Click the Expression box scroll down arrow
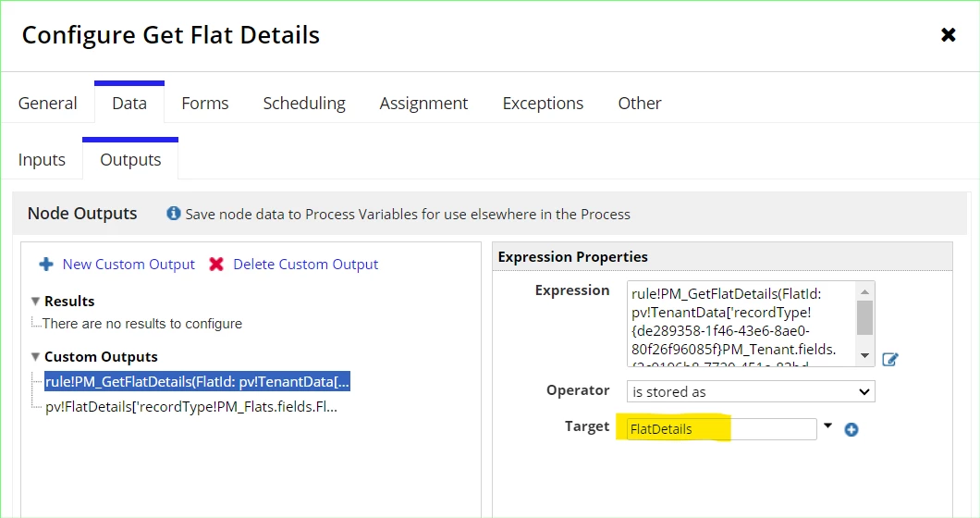The height and width of the screenshot is (518, 980). (865, 355)
